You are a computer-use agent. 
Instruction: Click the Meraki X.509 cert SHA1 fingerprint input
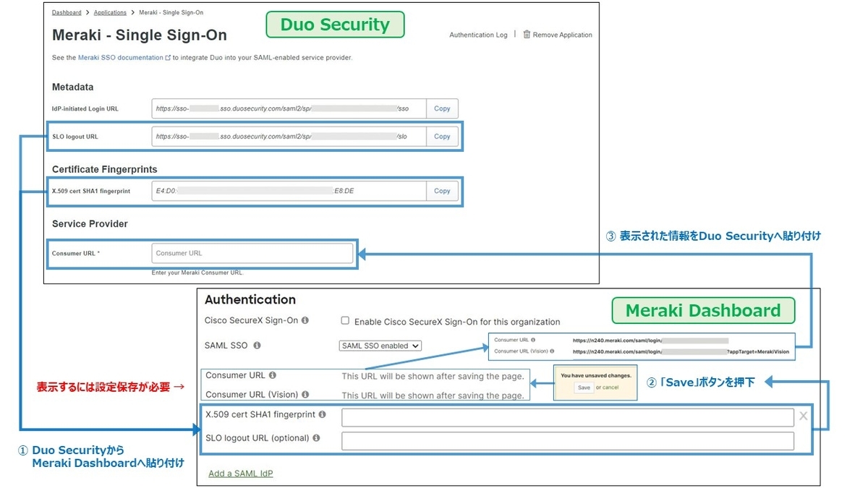(x=568, y=417)
